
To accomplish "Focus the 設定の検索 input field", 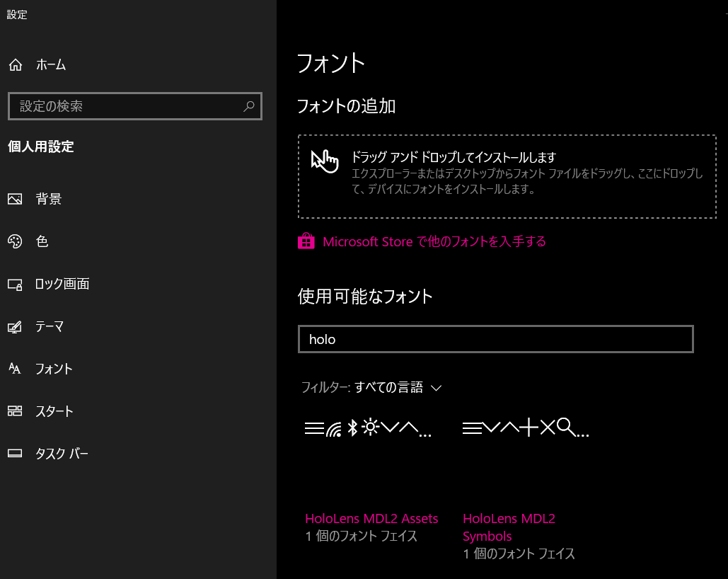I will pyautogui.click(x=134, y=106).
